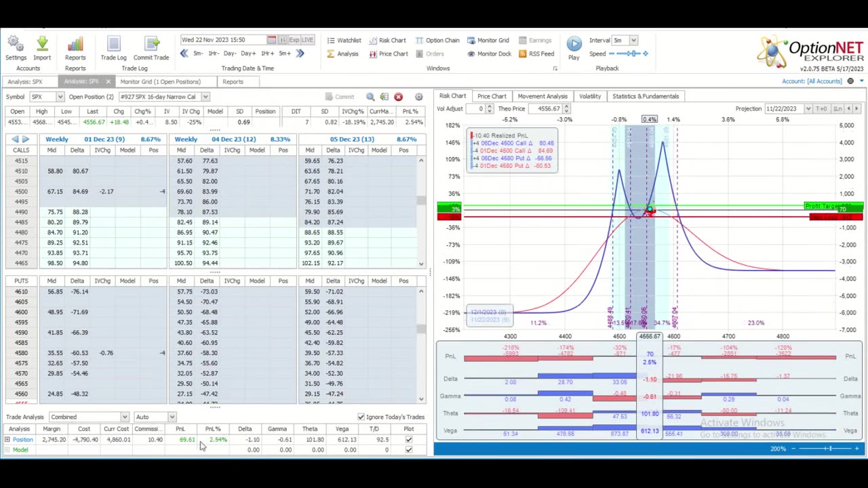Start playback with the Play button
The width and height of the screenshot is (868, 488).
click(x=574, y=47)
